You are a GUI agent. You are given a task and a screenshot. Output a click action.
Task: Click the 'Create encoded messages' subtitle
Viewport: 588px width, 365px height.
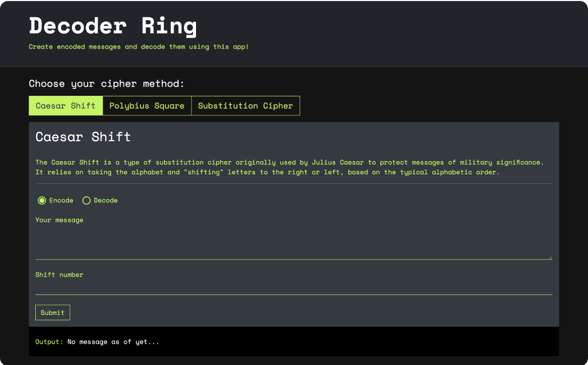tap(139, 47)
